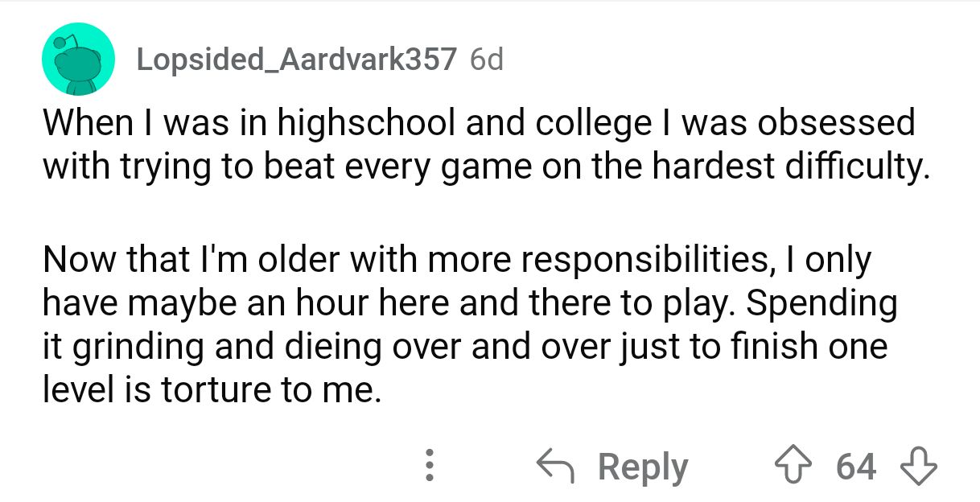Click the Reply text label
Screen dimensions: 980x502
644,467
